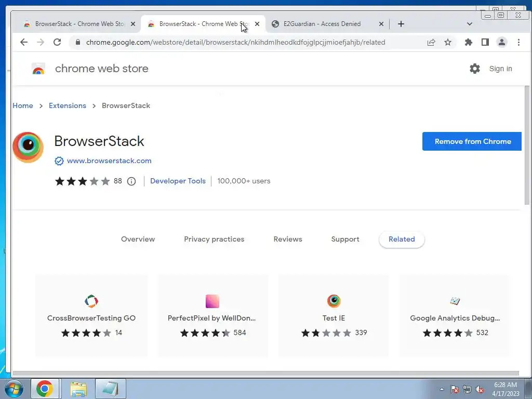This screenshot has height=399, width=532.
Task: Open Windows Start menu
Action: 14,389
